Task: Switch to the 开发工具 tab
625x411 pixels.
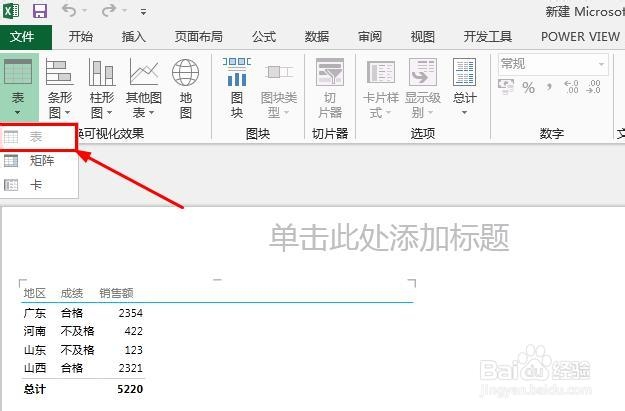Action: [487, 37]
